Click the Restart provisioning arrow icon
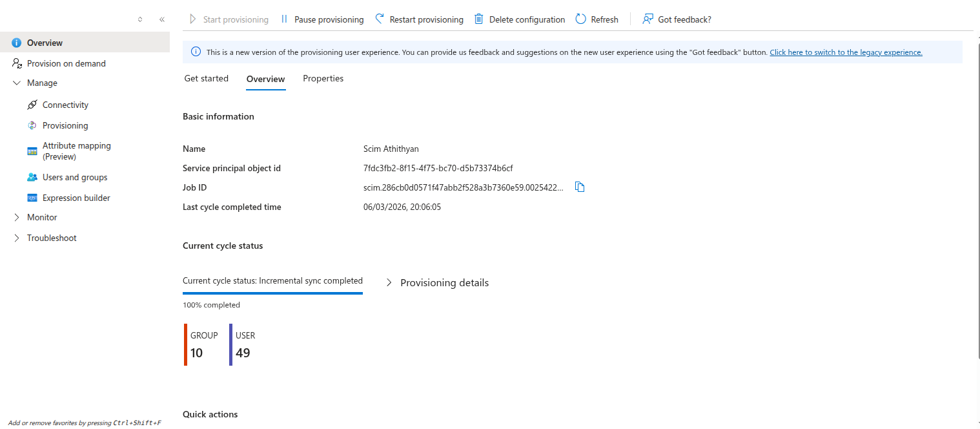 click(x=380, y=19)
